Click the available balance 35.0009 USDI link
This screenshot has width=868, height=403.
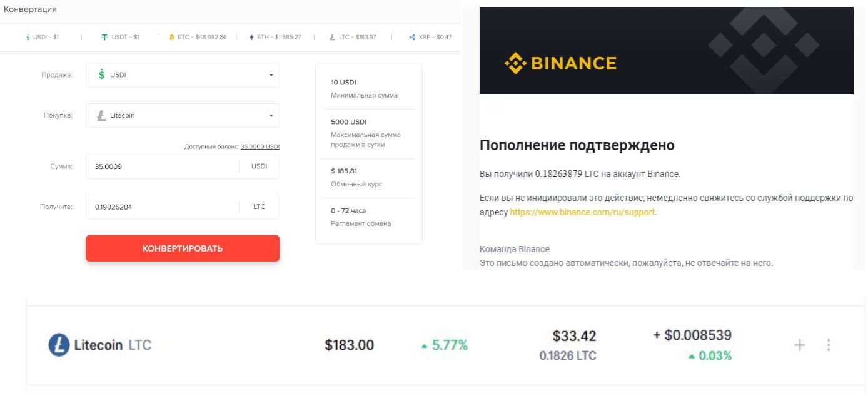pyautogui.click(x=260, y=146)
